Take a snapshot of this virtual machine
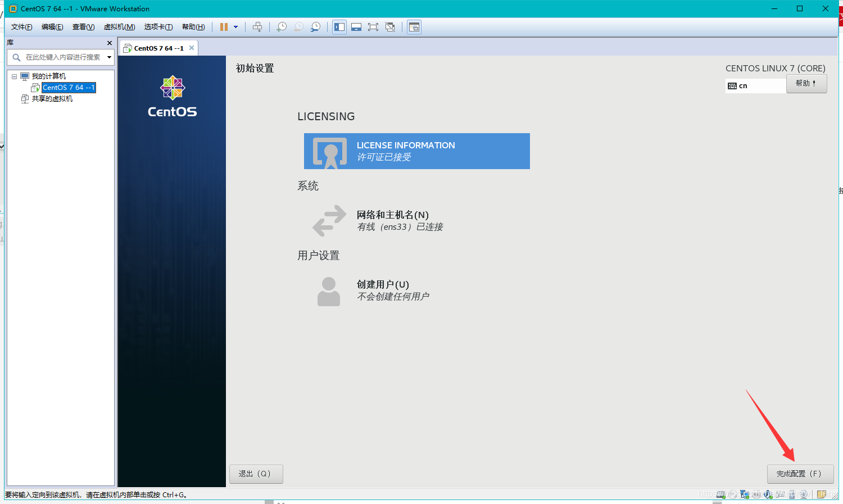Screen dimensions: 843x504 [282, 27]
